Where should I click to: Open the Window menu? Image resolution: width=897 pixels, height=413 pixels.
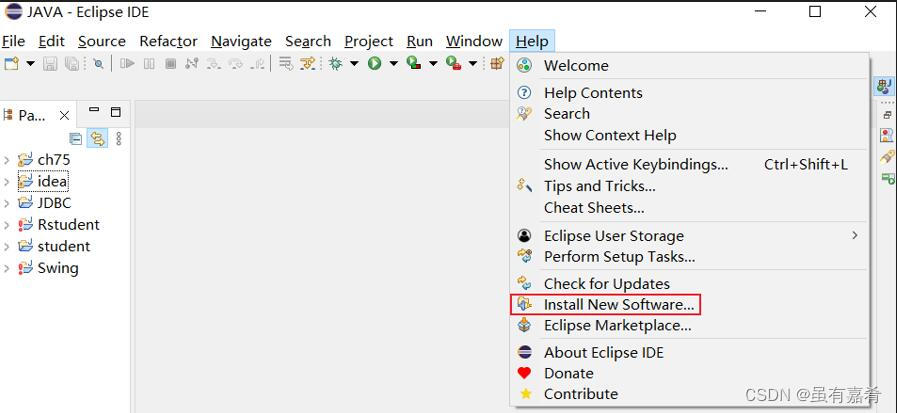click(474, 41)
